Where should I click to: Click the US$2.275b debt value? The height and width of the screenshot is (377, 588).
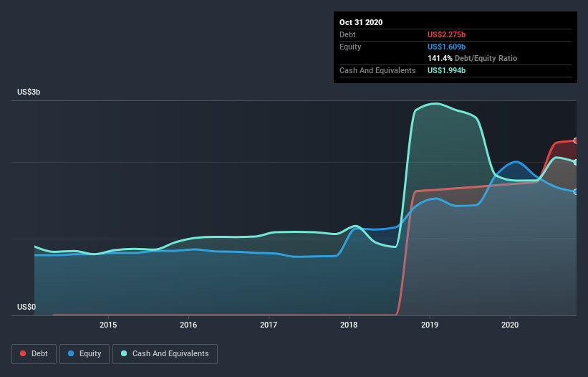[x=446, y=34]
